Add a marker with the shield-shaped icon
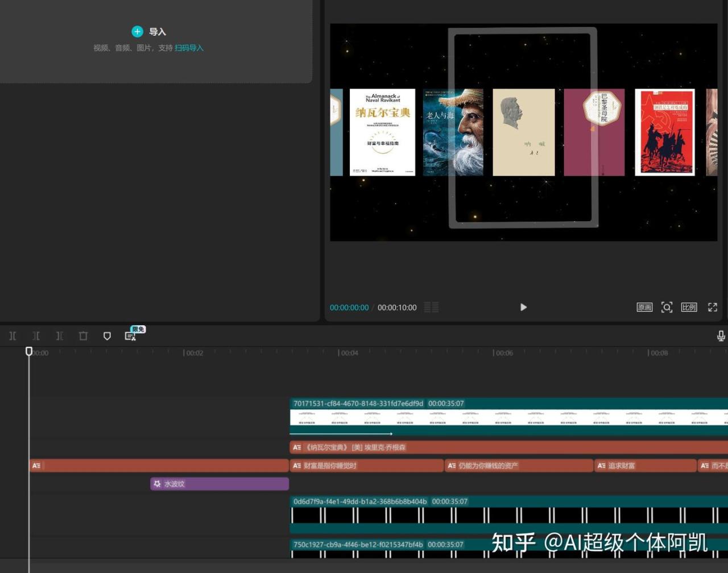The height and width of the screenshot is (573, 728). point(107,336)
